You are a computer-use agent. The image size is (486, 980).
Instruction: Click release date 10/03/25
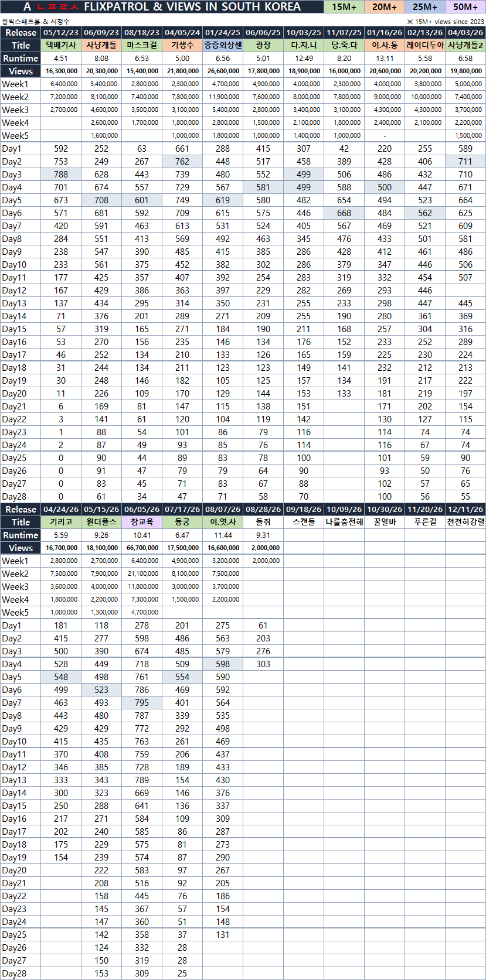[304, 32]
